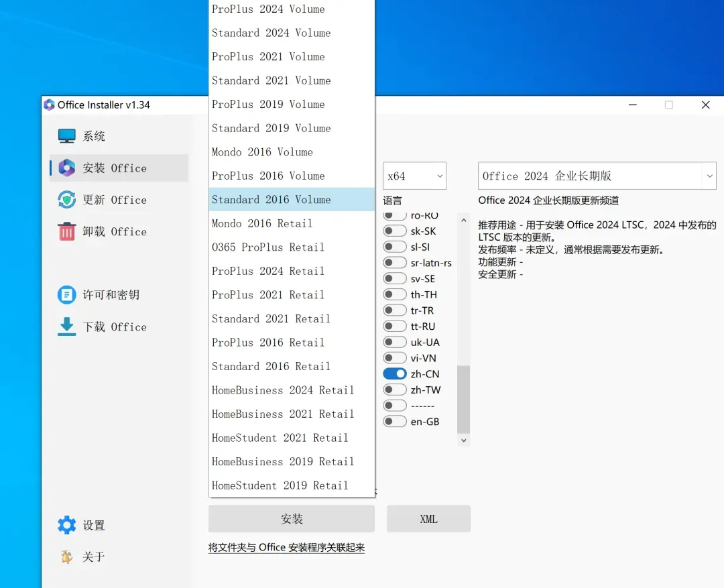
Task: Open 设置 page
Action: 119,525
